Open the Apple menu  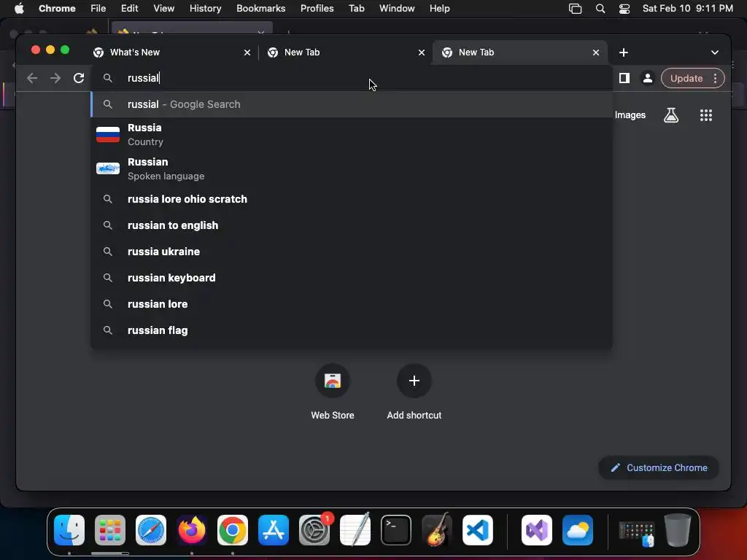coord(19,9)
